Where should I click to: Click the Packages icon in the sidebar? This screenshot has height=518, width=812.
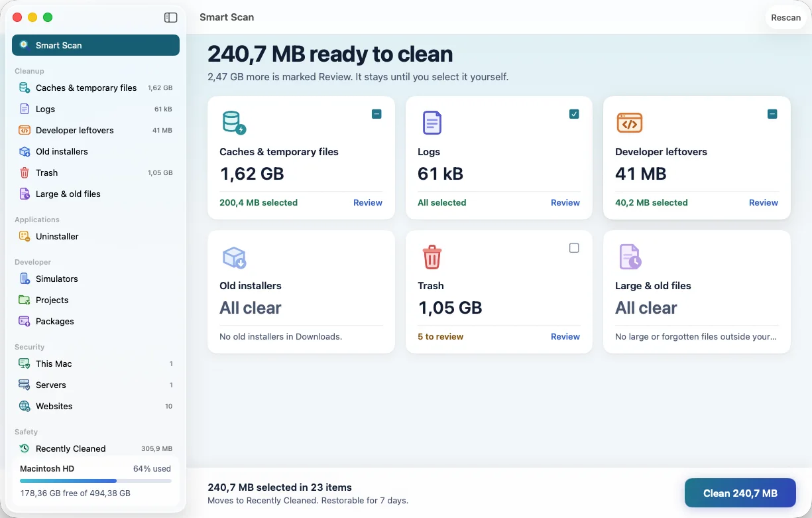24,321
